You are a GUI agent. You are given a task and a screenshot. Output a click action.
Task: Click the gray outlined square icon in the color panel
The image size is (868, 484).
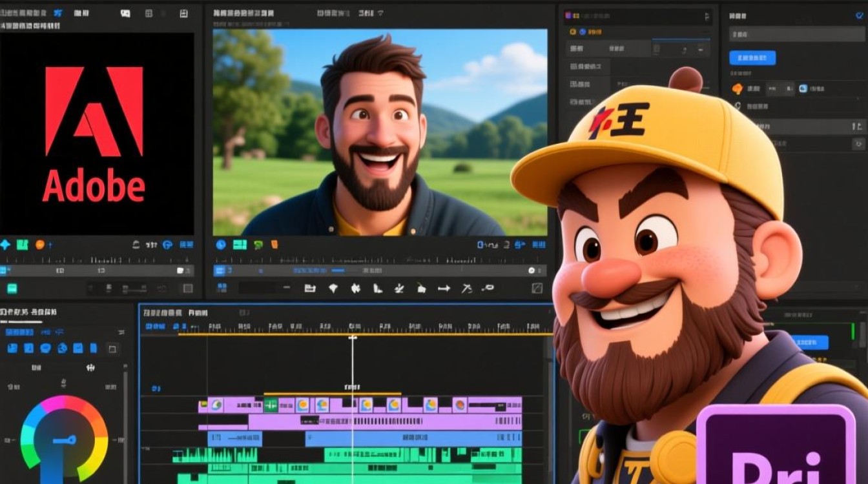pos(112,348)
